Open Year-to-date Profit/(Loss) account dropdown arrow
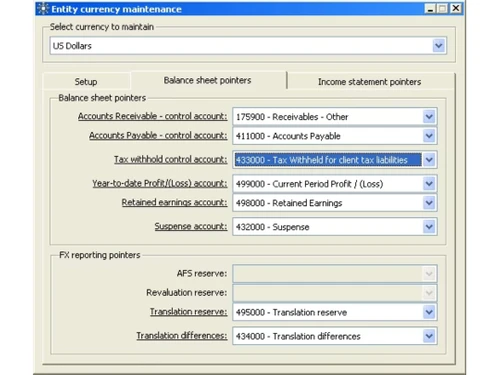The width and height of the screenshot is (500, 375). pyautogui.click(x=429, y=184)
